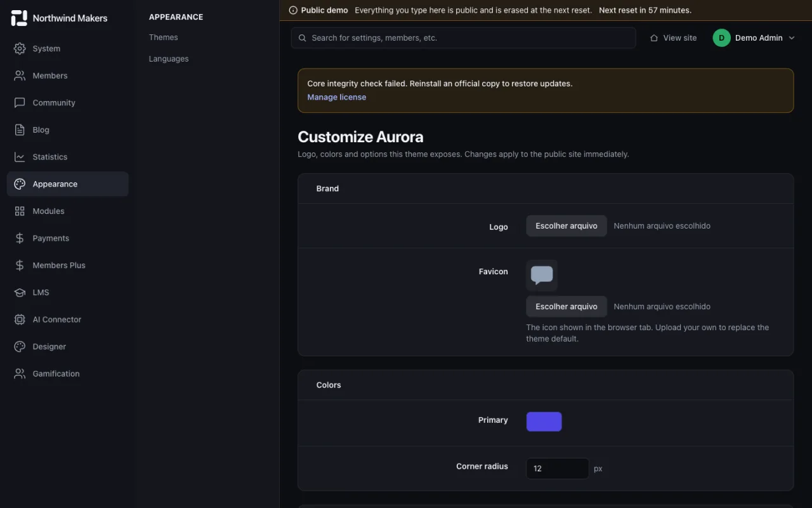Click the Core integrity check failed message

pos(440,84)
